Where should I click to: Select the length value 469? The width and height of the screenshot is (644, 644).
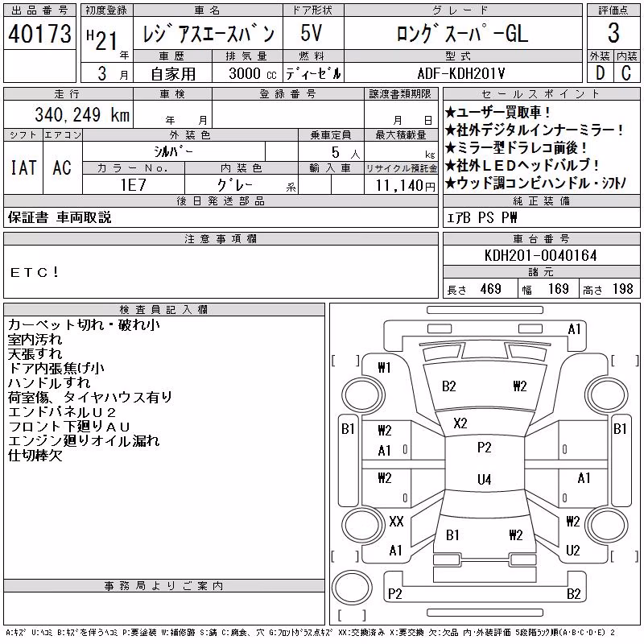[490, 289]
